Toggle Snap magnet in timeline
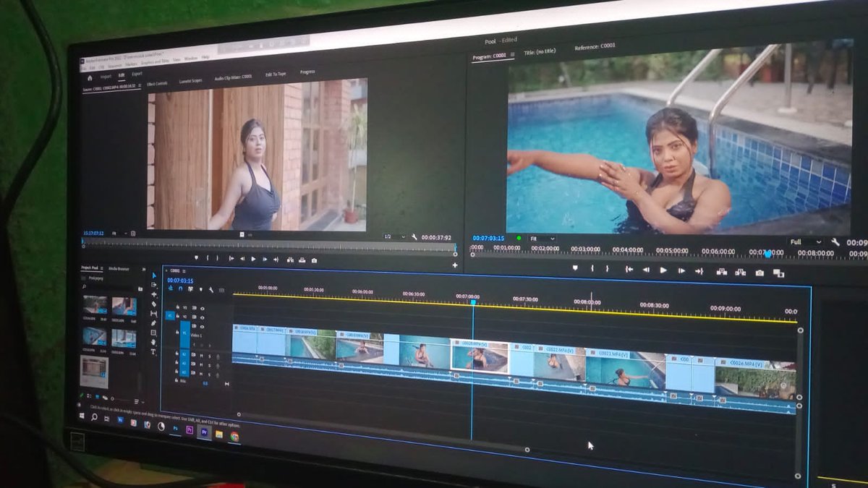This screenshot has width=868, height=488. pyautogui.click(x=180, y=288)
